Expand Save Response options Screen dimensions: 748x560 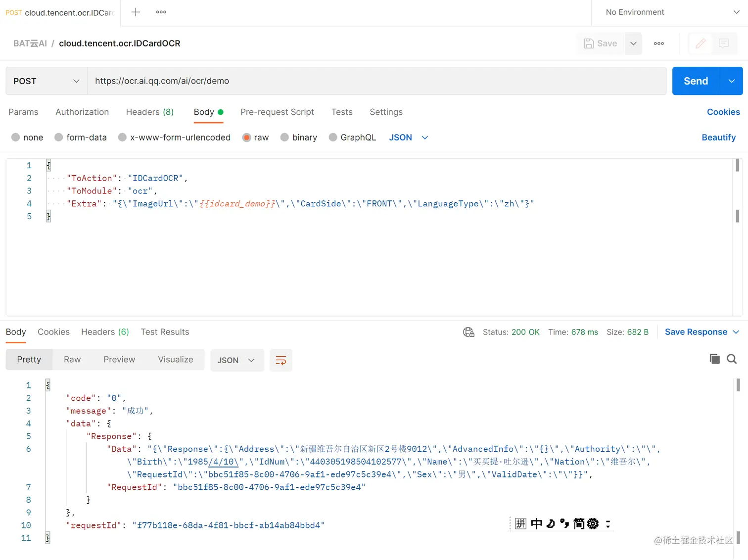coord(736,332)
